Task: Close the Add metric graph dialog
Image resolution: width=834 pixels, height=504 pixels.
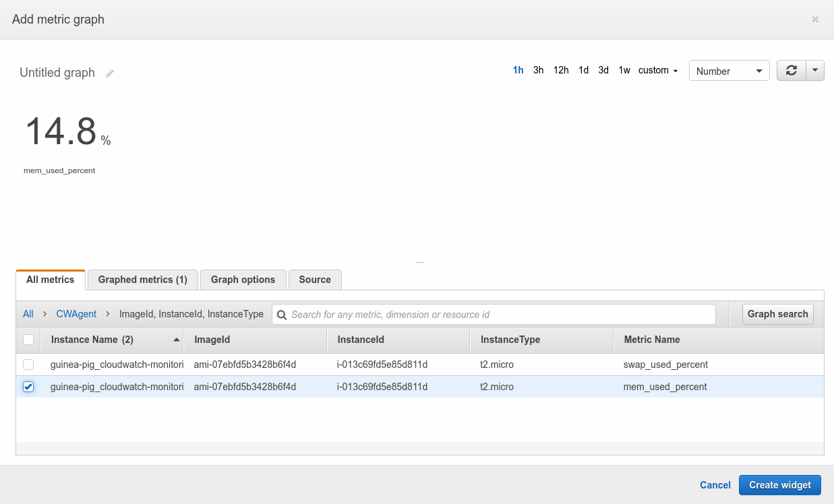Action: tap(815, 20)
